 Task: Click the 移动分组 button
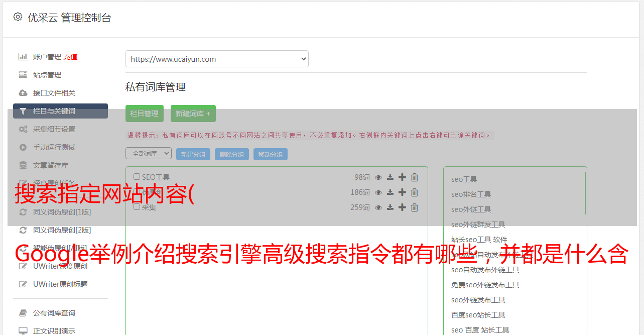coord(271,154)
